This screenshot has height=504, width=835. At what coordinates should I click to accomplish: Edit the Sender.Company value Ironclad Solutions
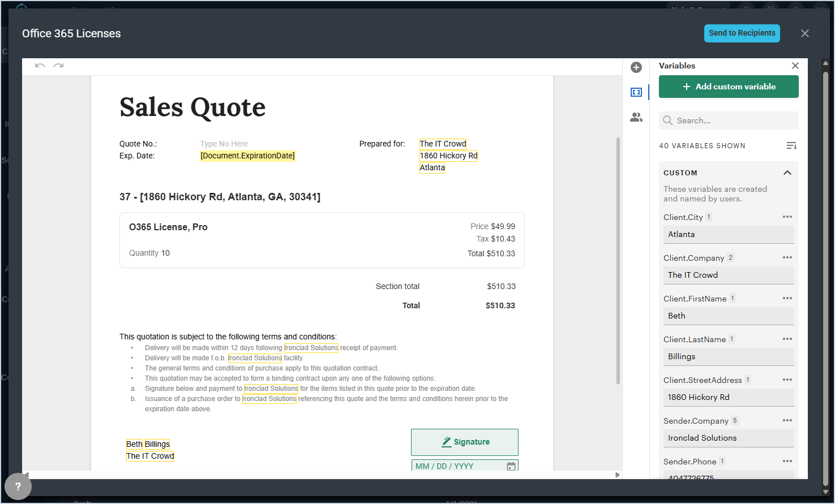tap(729, 438)
